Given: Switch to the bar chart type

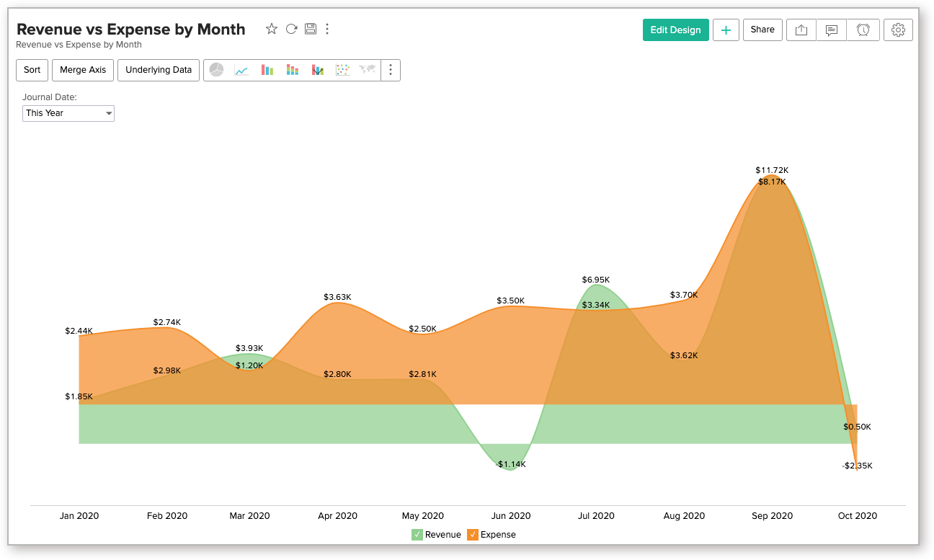Looking at the screenshot, I should 267,70.
